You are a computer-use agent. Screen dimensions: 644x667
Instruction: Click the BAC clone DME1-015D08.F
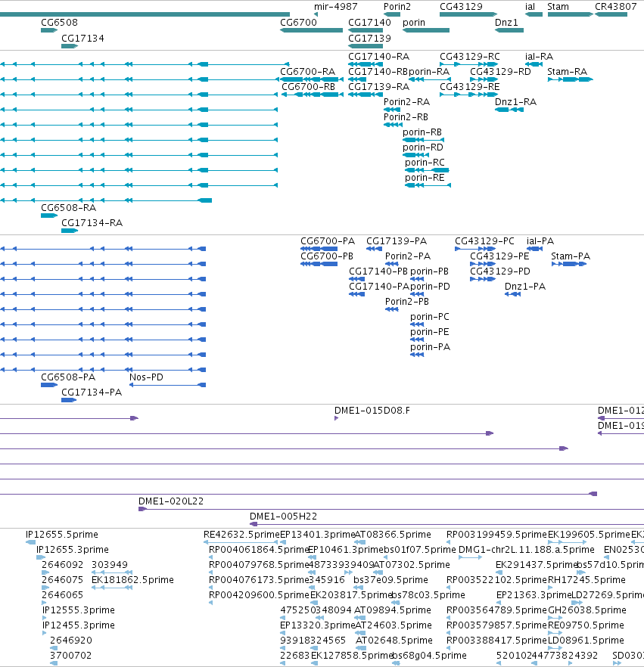coord(372,411)
